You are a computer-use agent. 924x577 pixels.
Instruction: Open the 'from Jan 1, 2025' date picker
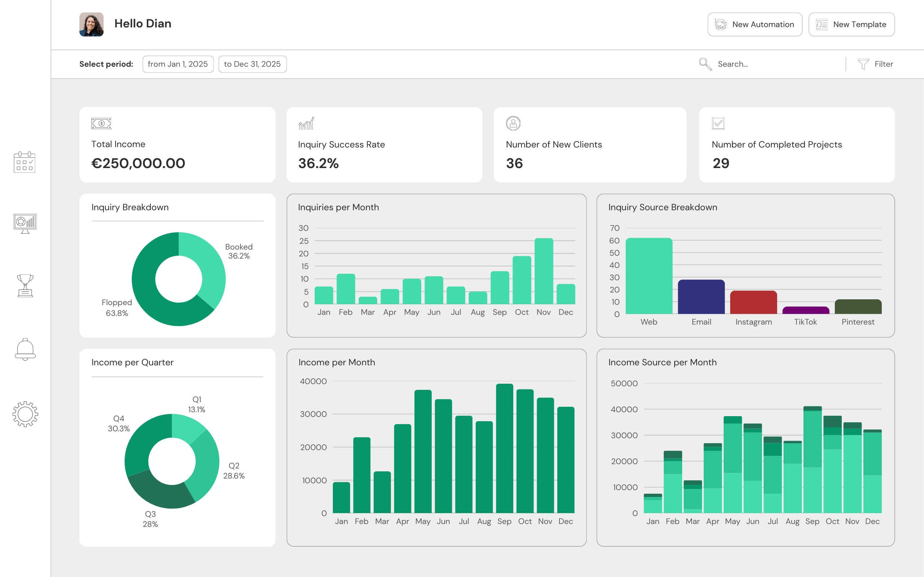point(178,64)
